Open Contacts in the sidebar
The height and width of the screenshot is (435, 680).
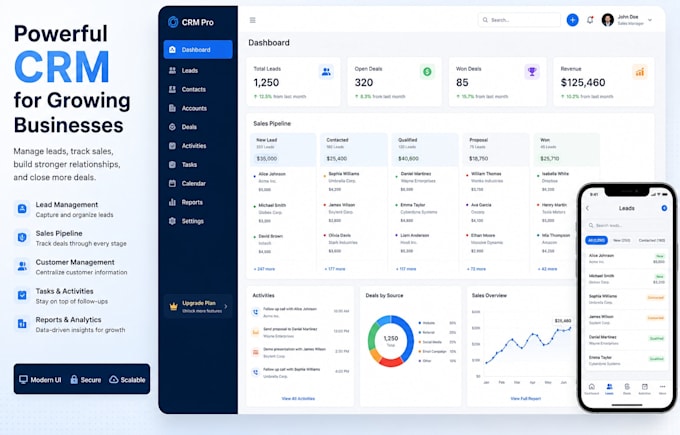pos(198,89)
